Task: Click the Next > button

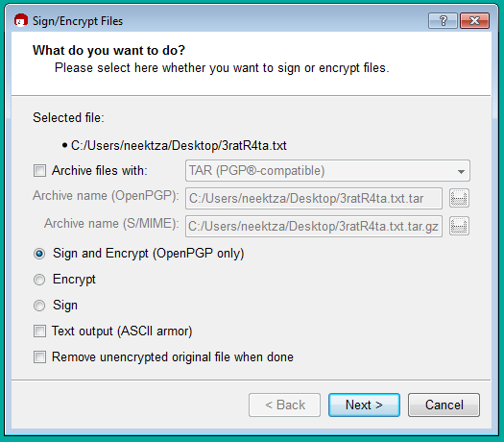Action: [364, 405]
